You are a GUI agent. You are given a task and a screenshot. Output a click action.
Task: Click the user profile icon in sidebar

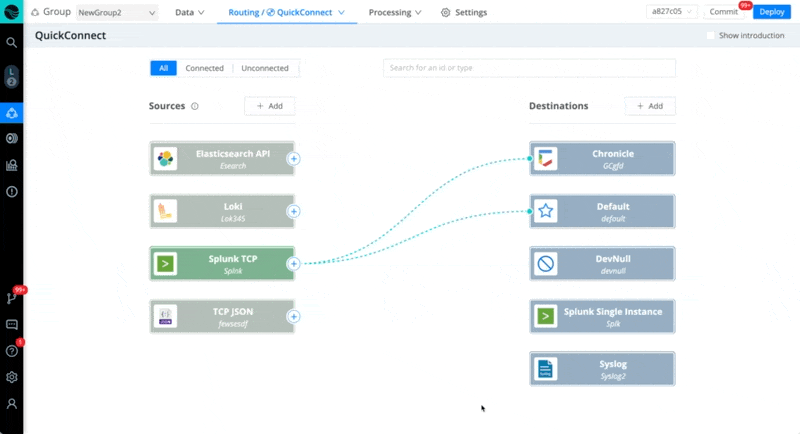pyautogui.click(x=12, y=404)
